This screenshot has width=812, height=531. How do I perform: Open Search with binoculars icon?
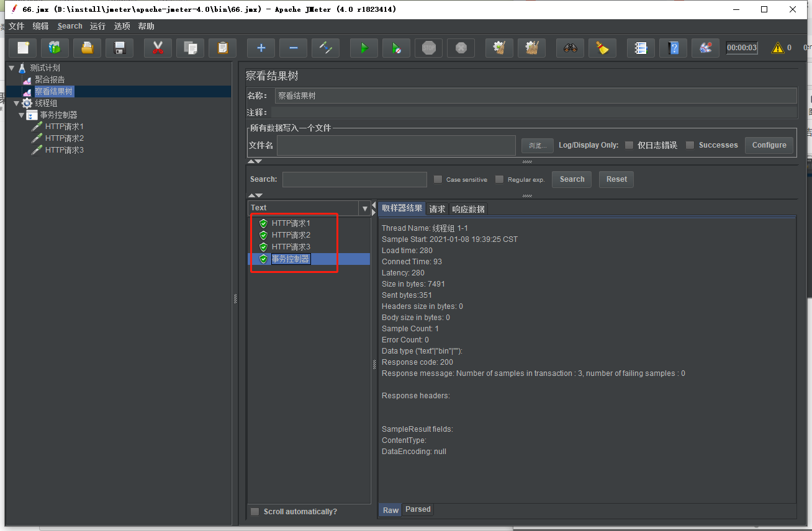coord(570,48)
